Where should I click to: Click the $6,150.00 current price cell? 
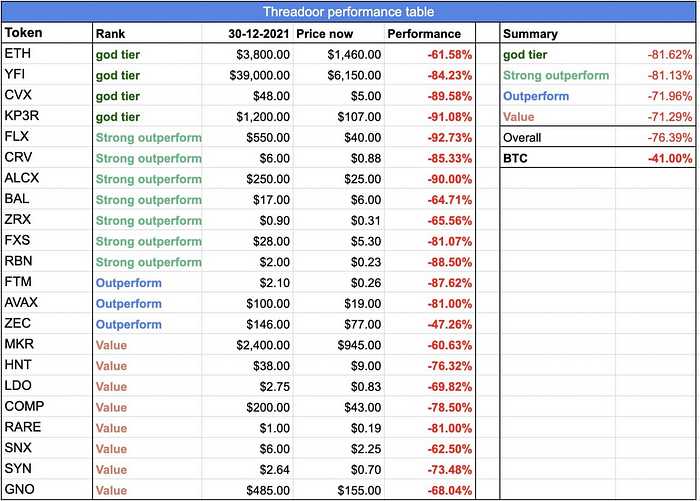(x=338, y=75)
